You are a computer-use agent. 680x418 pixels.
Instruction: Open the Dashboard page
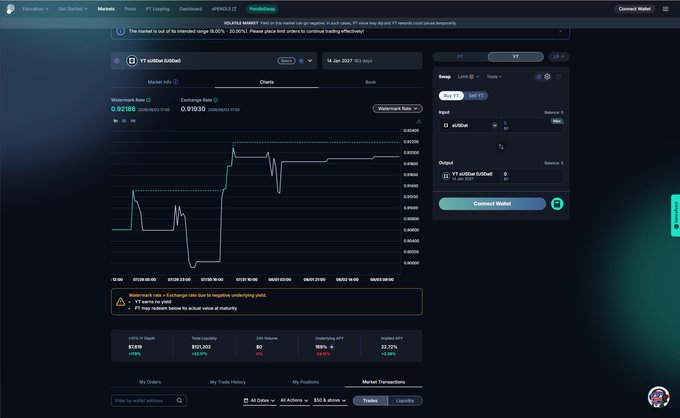[190, 9]
